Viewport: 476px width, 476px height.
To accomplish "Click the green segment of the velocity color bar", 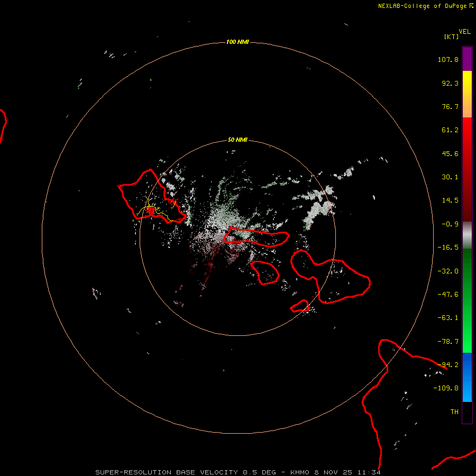I will pos(467,300).
